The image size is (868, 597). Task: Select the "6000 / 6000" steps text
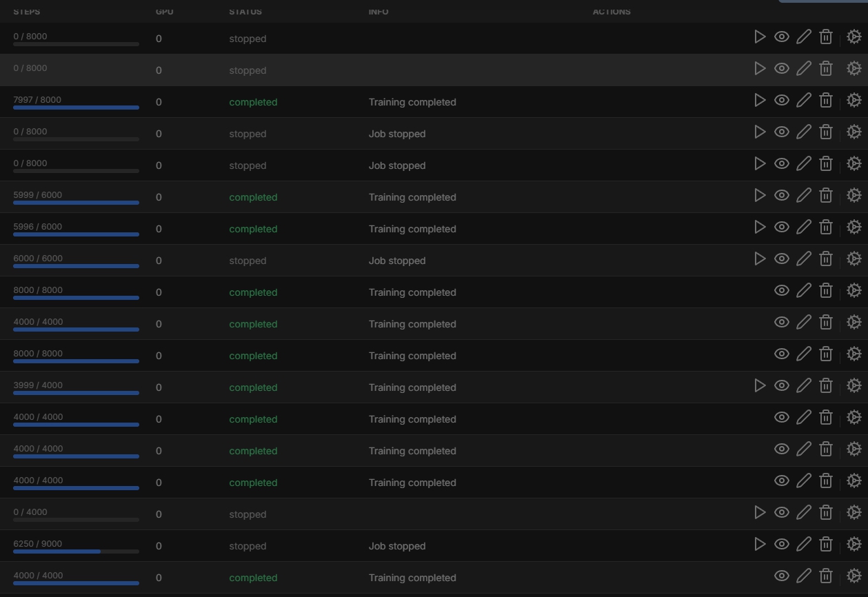[x=38, y=258]
